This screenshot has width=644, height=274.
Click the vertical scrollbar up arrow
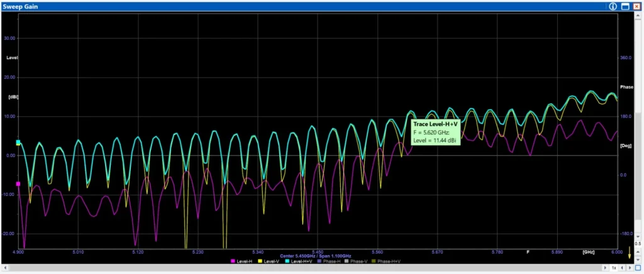click(x=638, y=16)
